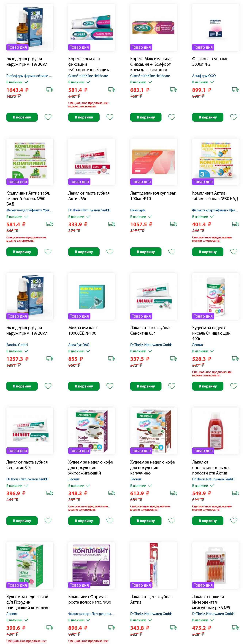This screenshot has height=644, width=247.
Task: Add Корега Максимальная Фиксация to cart
Action: tap(146, 117)
